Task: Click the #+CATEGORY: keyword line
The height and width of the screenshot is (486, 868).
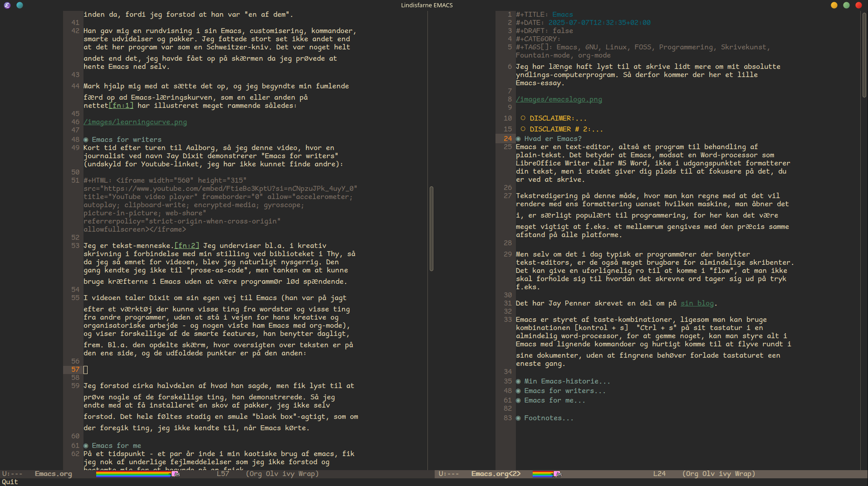Action: pyautogui.click(x=538, y=39)
